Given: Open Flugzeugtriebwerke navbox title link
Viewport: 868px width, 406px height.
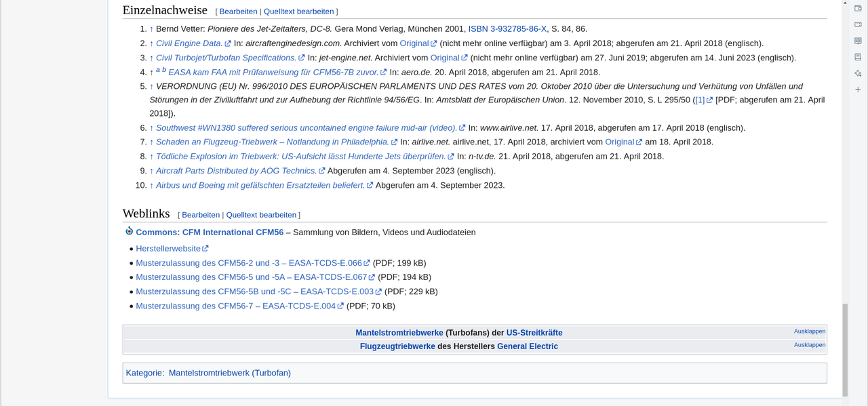Looking at the screenshot, I should tap(397, 346).
